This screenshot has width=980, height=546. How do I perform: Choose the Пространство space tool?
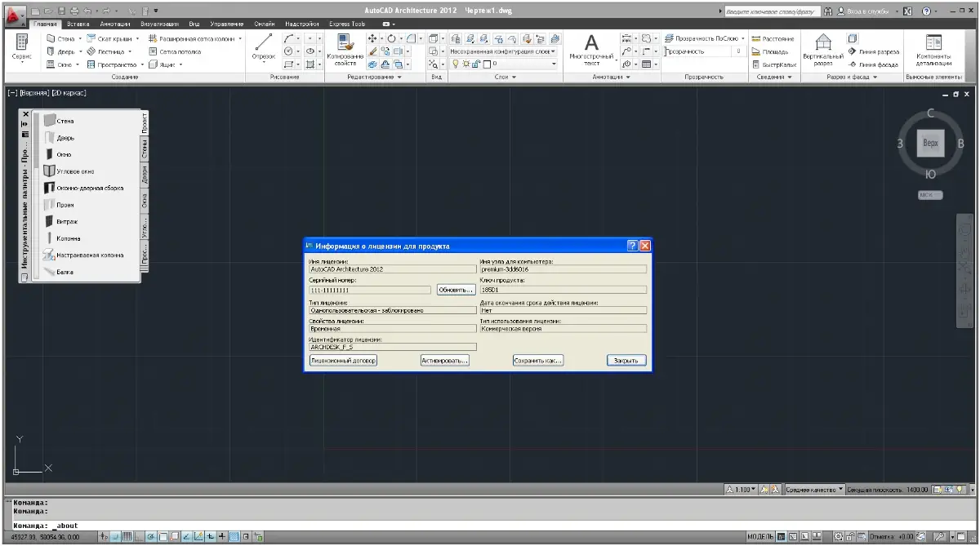click(x=113, y=64)
